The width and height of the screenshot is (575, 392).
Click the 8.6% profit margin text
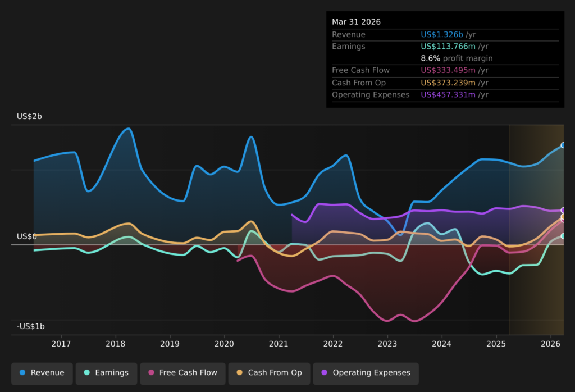point(457,58)
